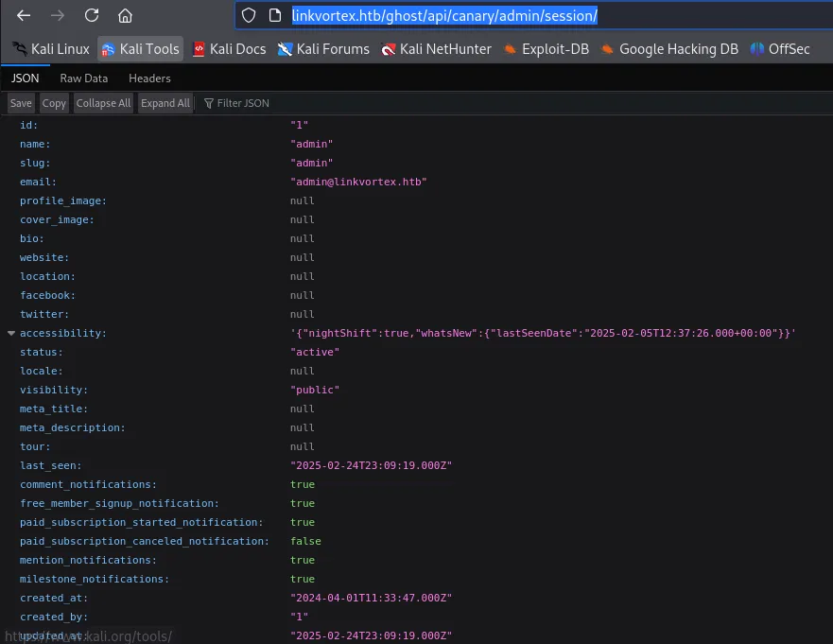Click the page info document icon
The height and width of the screenshot is (644, 833).
[274, 15]
